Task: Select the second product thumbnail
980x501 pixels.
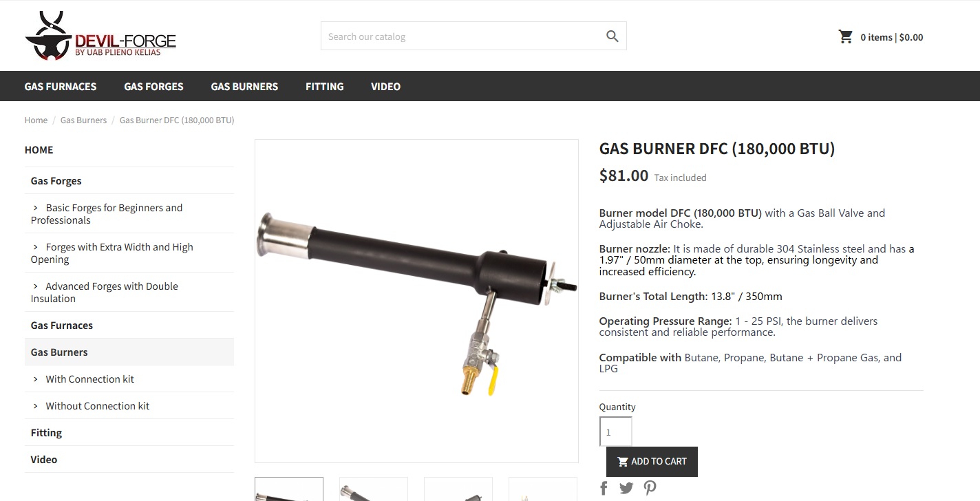Action: [x=374, y=489]
